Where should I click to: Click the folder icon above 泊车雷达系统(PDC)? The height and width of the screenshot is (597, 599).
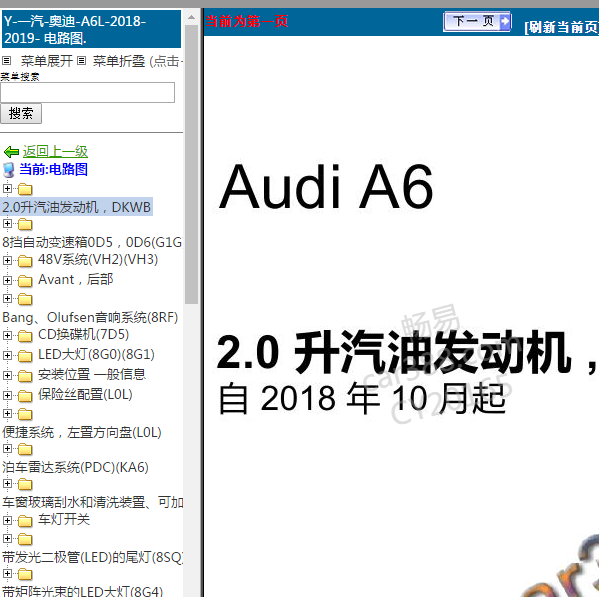coord(25,449)
